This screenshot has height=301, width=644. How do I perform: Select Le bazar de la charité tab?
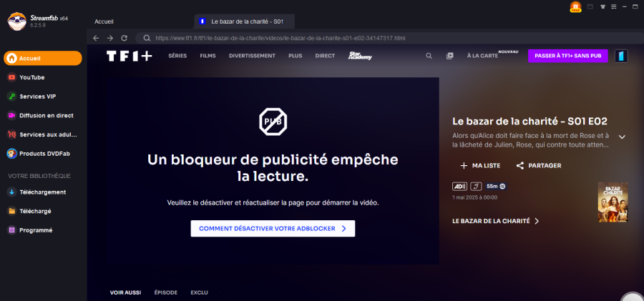coord(245,21)
